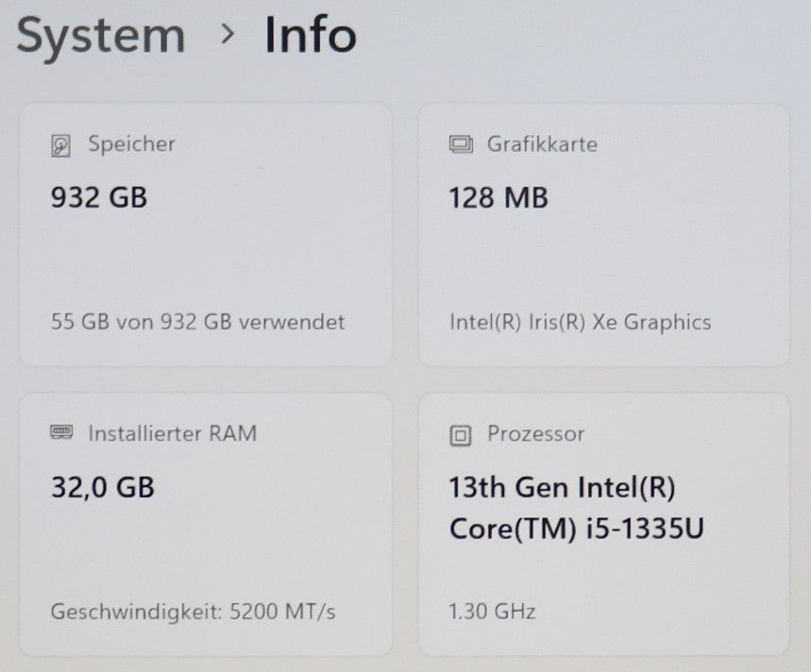
Task: Select the Grafikkarte card label
Action: tap(542, 144)
